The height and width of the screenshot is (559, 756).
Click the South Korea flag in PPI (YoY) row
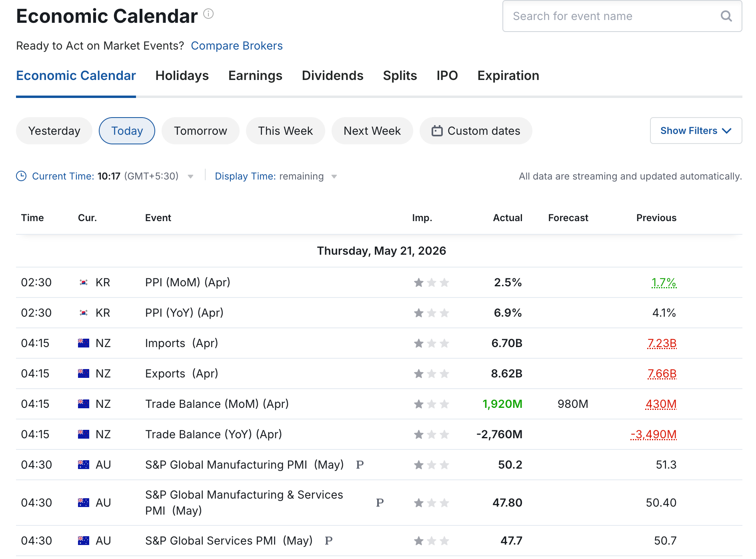pyautogui.click(x=84, y=313)
